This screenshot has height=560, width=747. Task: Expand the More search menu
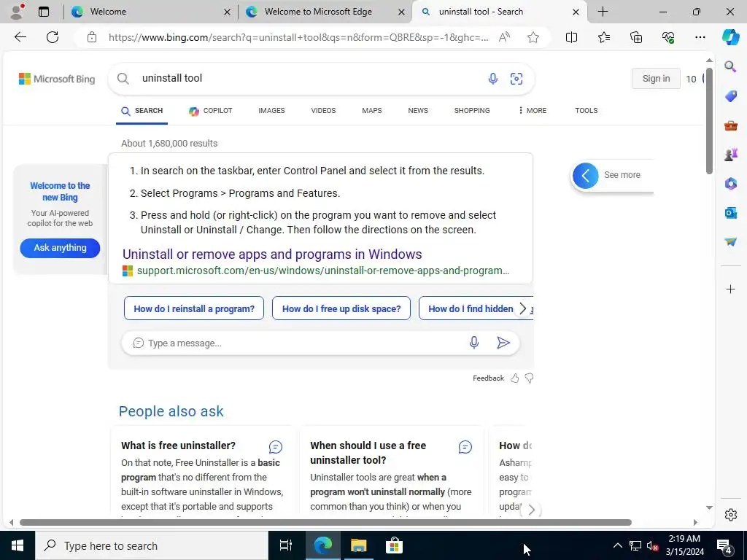pyautogui.click(x=532, y=111)
